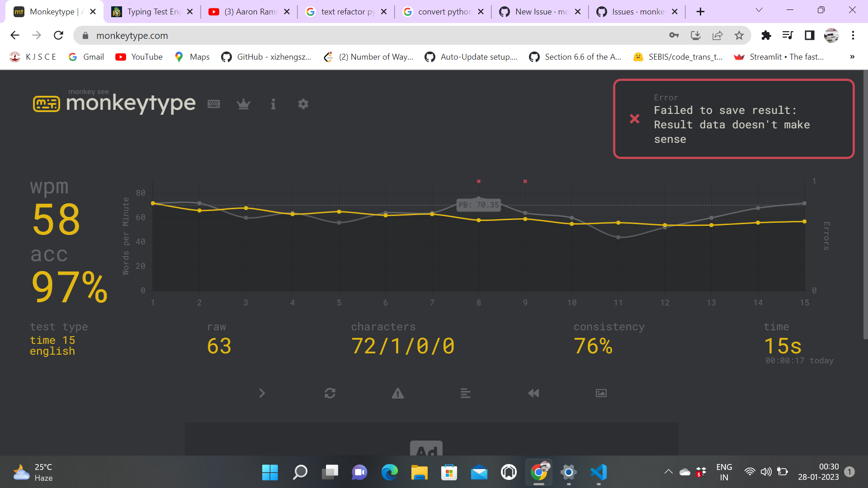
Task: Go to next test with arrow icon
Action: point(262,393)
